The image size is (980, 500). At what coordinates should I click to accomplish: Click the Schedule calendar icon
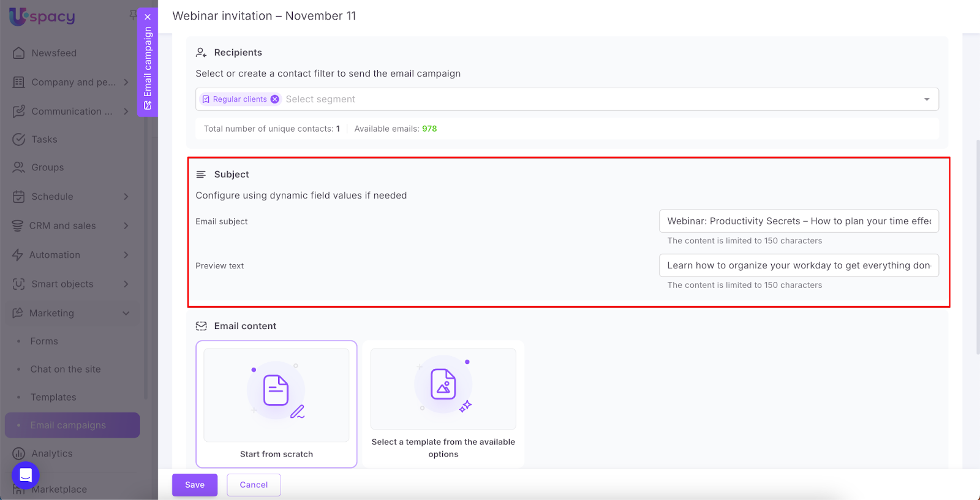(x=19, y=197)
